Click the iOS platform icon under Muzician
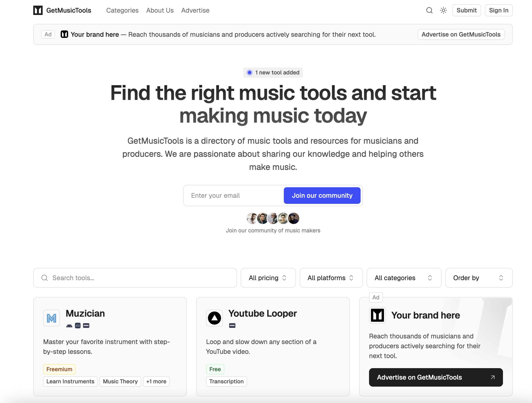This screenshot has height=403, width=532. point(78,326)
